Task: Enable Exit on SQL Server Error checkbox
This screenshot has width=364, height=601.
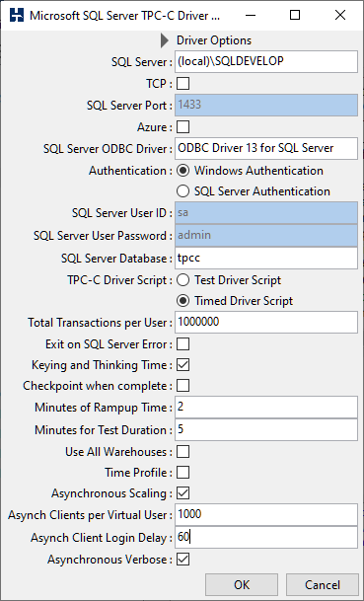Action: (182, 344)
